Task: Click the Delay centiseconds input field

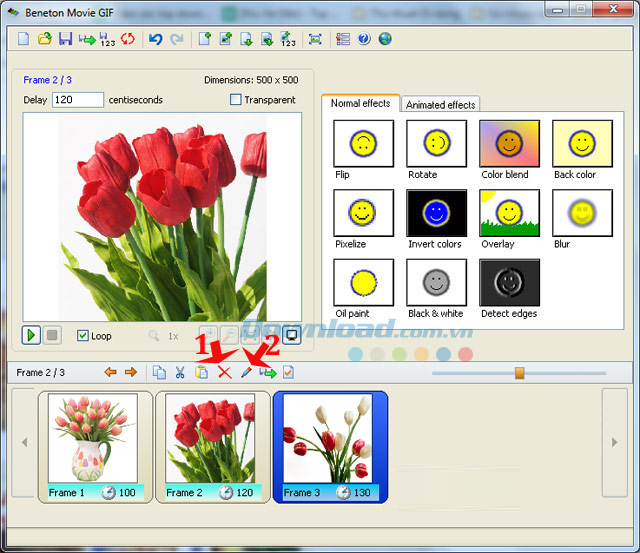Action: pyautogui.click(x=78, y=100)
